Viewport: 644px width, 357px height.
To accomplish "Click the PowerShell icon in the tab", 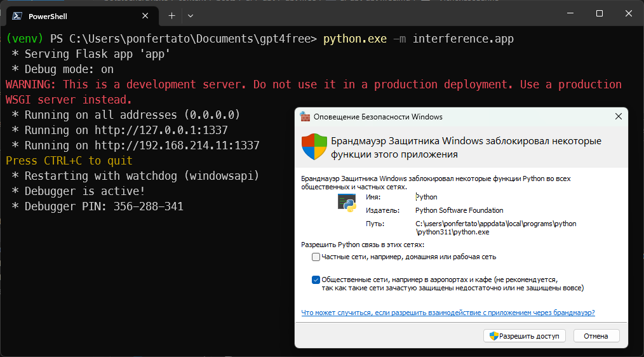I will 17,16.
